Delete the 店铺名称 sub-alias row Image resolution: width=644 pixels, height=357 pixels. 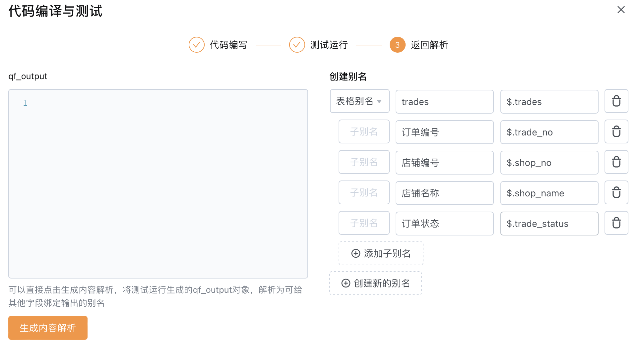616,192
